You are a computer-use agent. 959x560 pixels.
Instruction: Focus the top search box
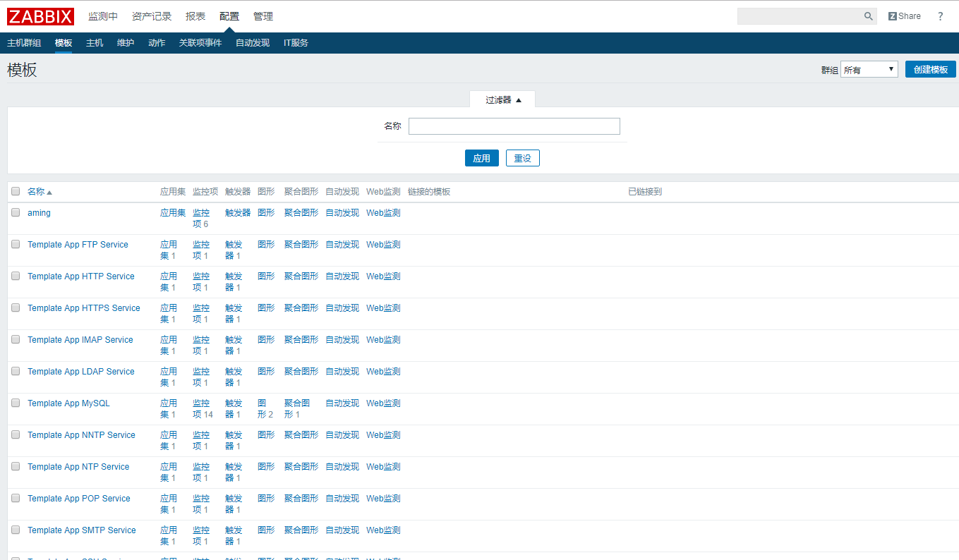(800, 16)
